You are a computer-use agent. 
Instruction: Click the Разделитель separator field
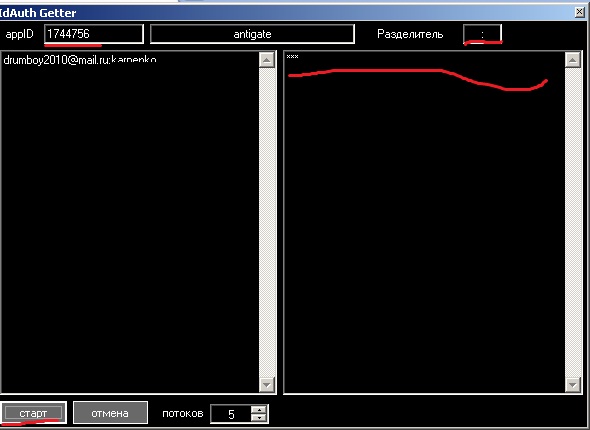tap(482, 34)
